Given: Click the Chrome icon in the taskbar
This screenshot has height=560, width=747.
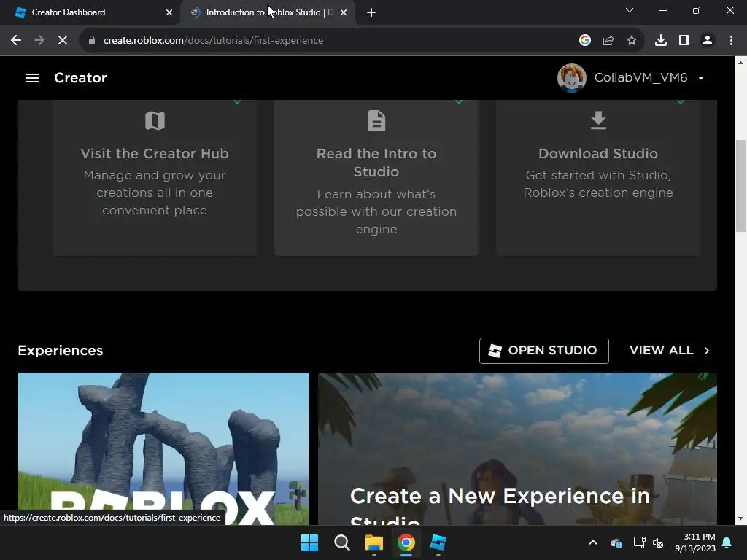Looking at the screenshot, I should click(406, 542).
